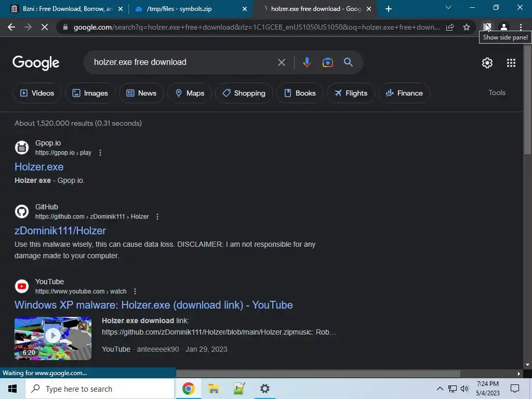Image resolution: width=532 pixels, height=399 pixels.
Task: Filter results by Images
Action: point(90,93)
